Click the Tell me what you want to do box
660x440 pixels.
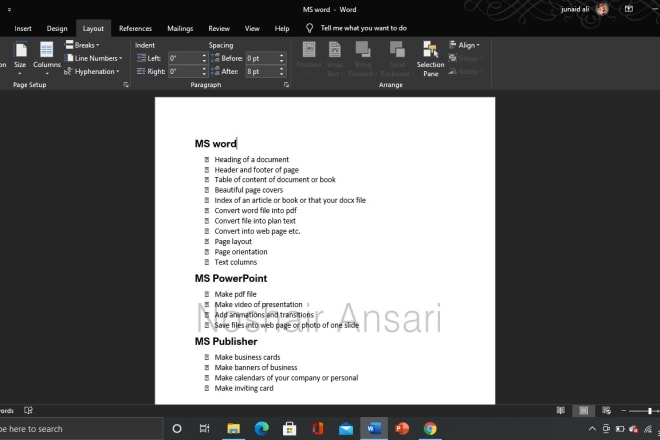tap(364, 28)
